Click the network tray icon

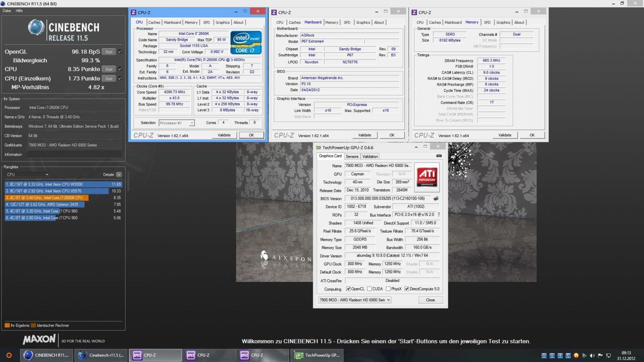[608, 356]
